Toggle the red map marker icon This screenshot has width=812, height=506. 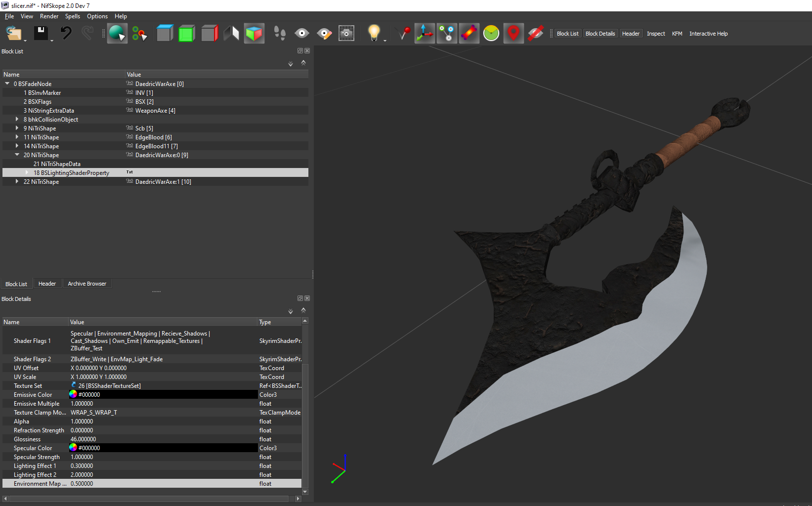tap(513, 34)
